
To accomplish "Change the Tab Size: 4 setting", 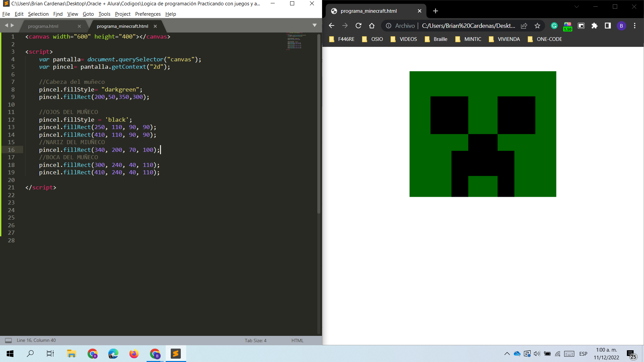I will (256, 341).
